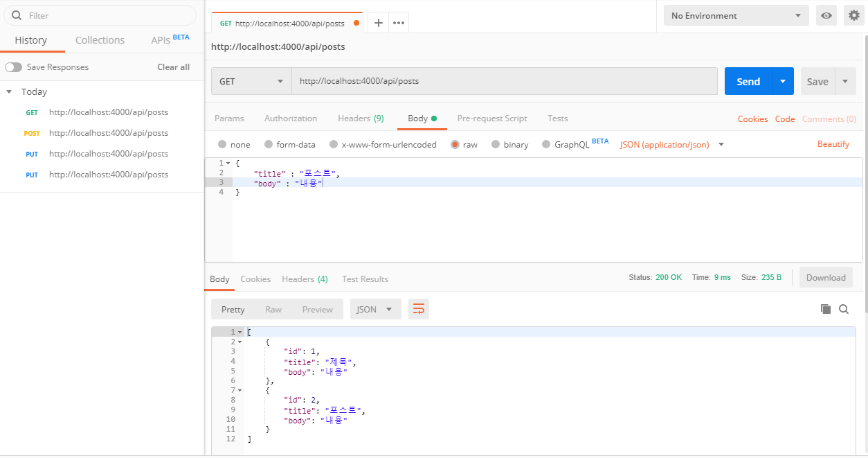Click Beautify to format body
Image resolution: width=868 pixels, height=458 pixels.
833,144
